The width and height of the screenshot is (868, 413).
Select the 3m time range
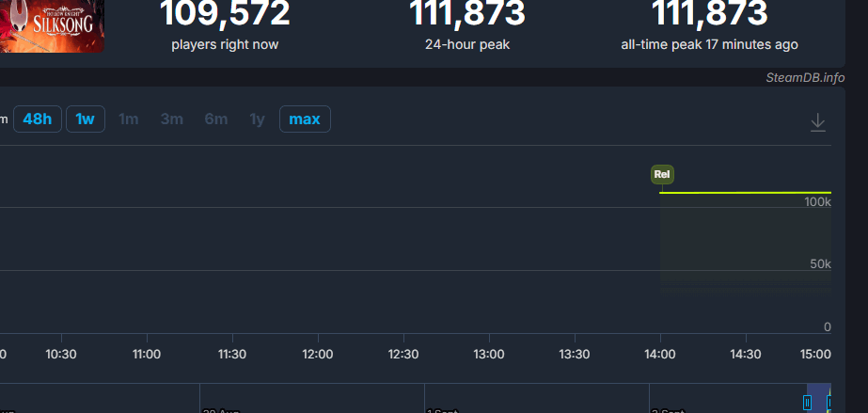(x=171, y=119)
